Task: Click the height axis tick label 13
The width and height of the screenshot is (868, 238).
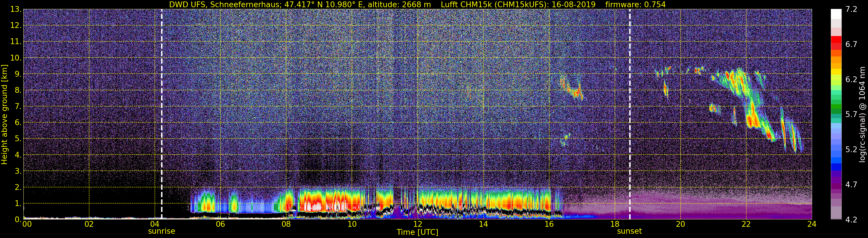Action: point(16,10)
